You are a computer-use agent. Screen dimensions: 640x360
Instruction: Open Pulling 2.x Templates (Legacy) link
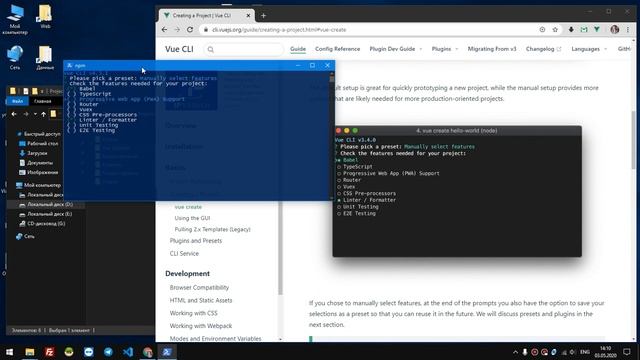coord(212,229)
